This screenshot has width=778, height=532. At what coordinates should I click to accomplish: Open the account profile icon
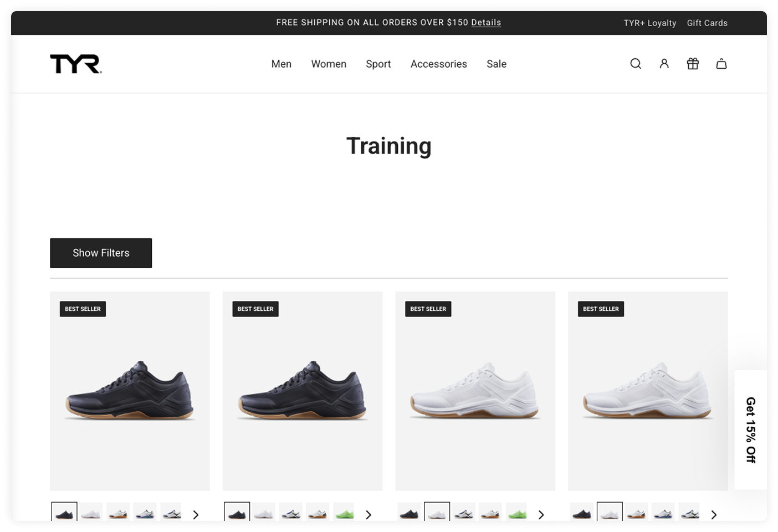tap(664, 64)
